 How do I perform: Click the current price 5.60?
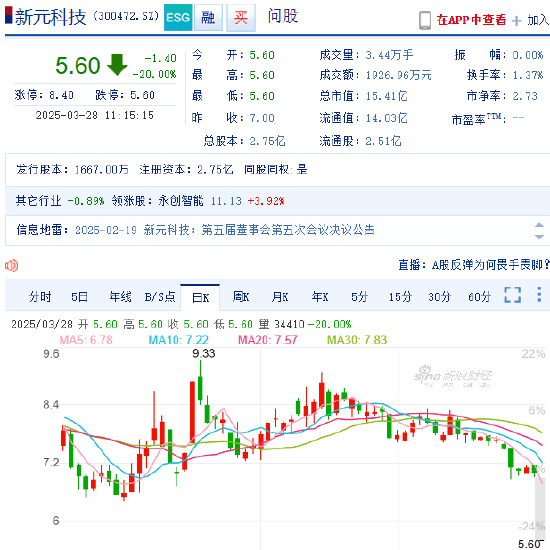78,66
